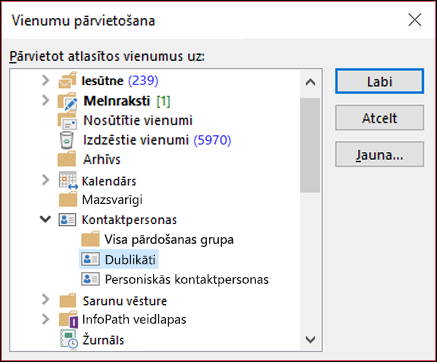
Task: Click the Sarunu vēsture folder icon
Action: coord(68,300)
